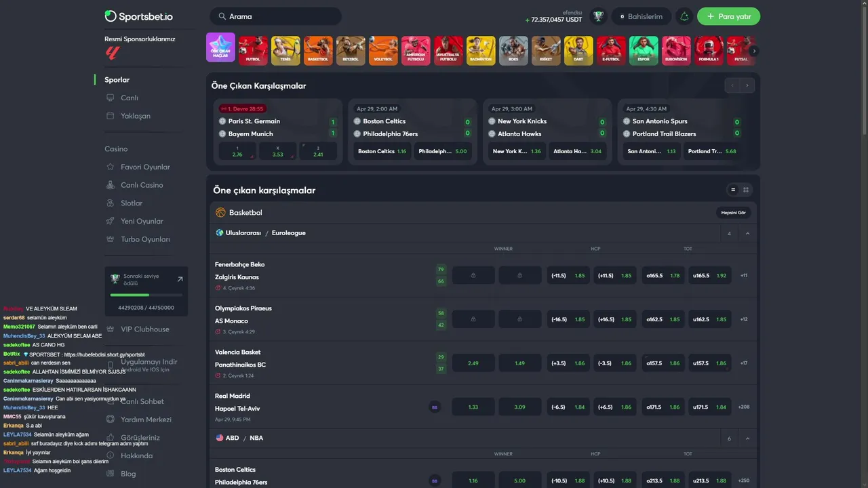Bet on Bayern Munich win 2.41

318,151
